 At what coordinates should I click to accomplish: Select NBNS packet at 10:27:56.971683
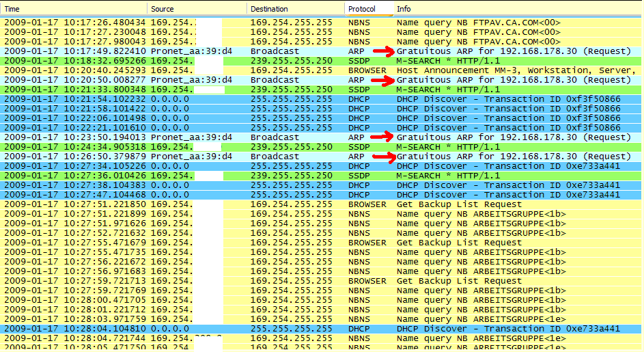pyautogui.click(x=321, y=271)
